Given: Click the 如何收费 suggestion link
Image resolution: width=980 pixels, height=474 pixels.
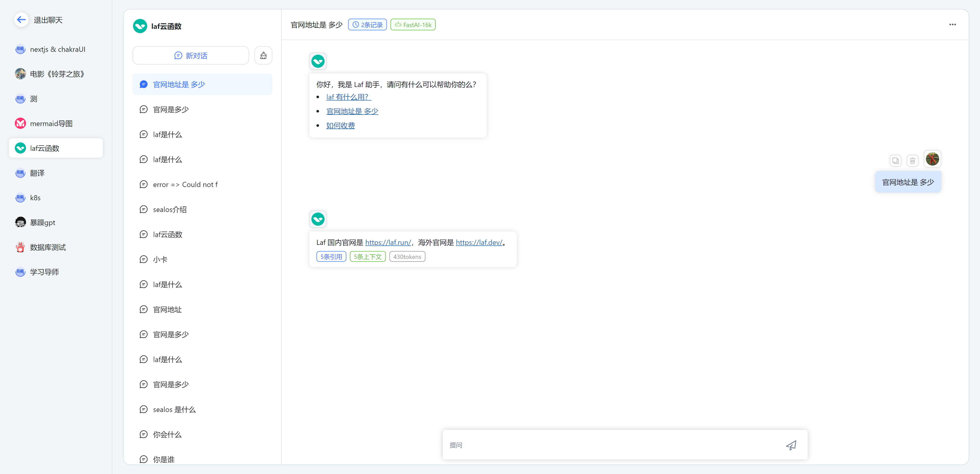Looking at the screenshot, I should click(340, 125).
